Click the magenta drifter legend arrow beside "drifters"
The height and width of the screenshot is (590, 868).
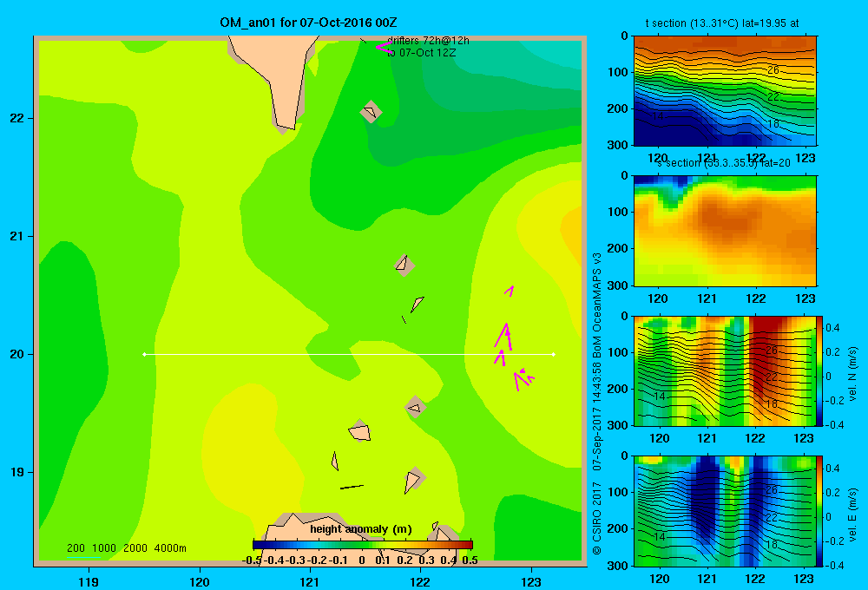click(384, 48)
